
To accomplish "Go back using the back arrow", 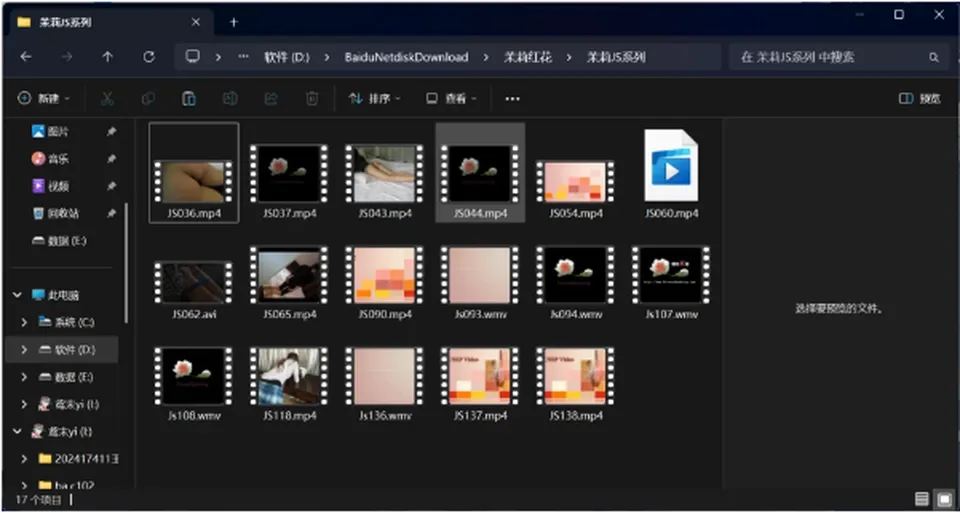I will pyautogui.click(x=26, y=57).
